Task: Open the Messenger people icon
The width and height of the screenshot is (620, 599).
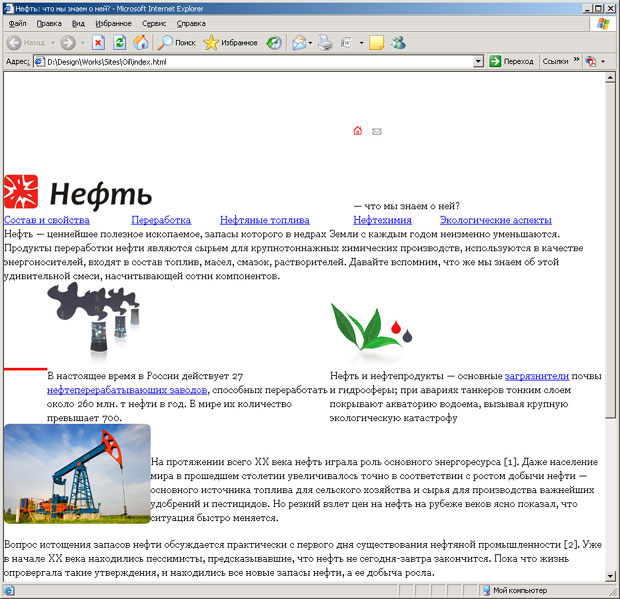Action: pos(398,43)
